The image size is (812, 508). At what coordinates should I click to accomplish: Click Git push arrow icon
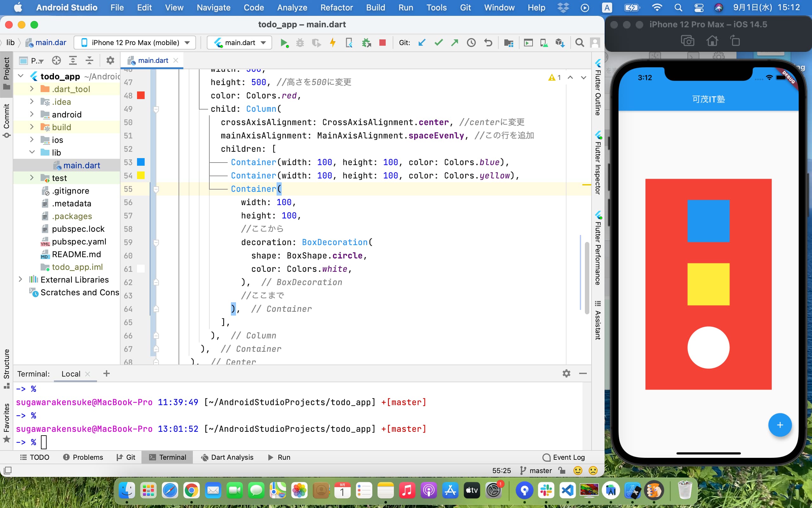(455, 42)
